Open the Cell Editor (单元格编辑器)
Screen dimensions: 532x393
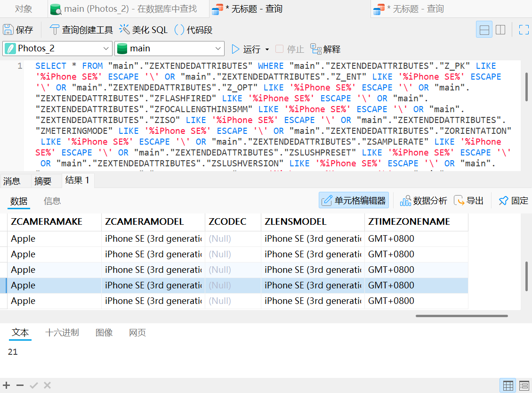354,200
